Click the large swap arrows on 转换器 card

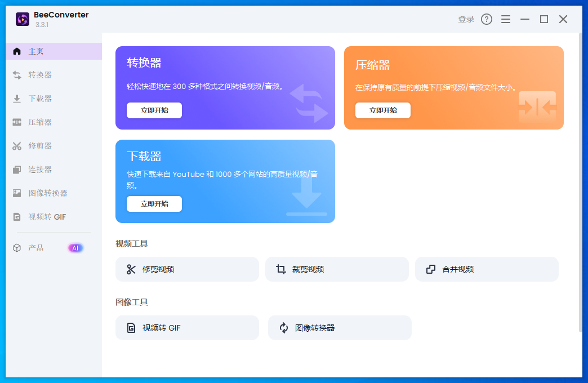point(309,104)
